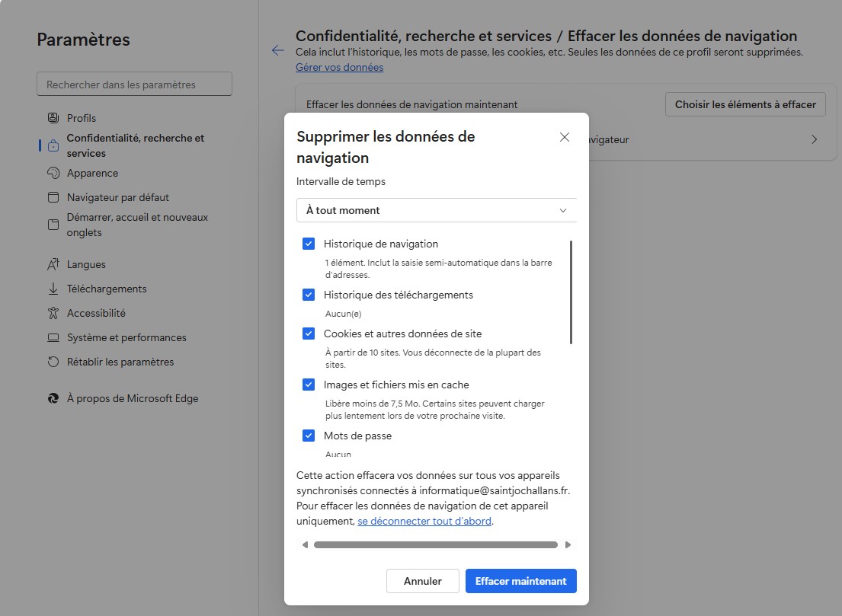This screenshot has width=842, height=616.
Task: Expand the row chevron beside navigateur
Action: (x=814, y=140)
